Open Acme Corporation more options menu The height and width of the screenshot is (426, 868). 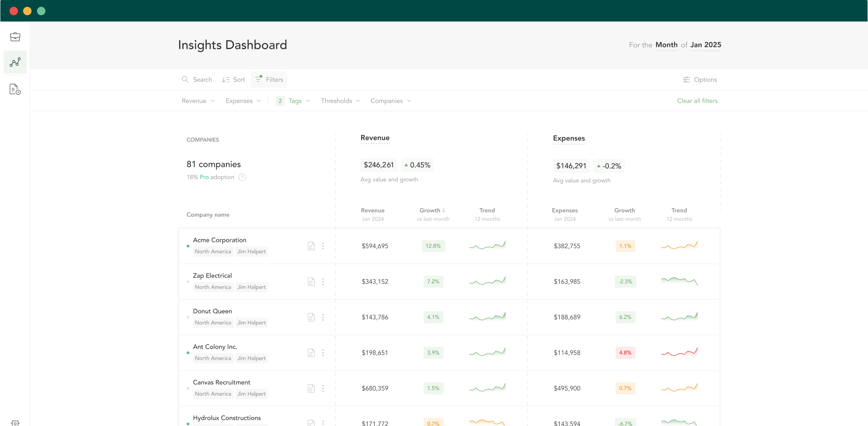coord(323,246)
